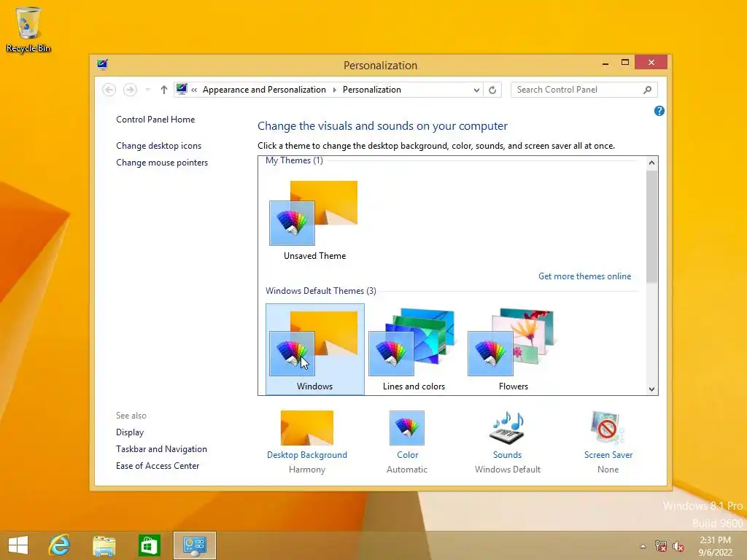Image resolution: width=747 pixels, height=560 pixels.
Task: Close the Personalization window
Action: [651, 63]
